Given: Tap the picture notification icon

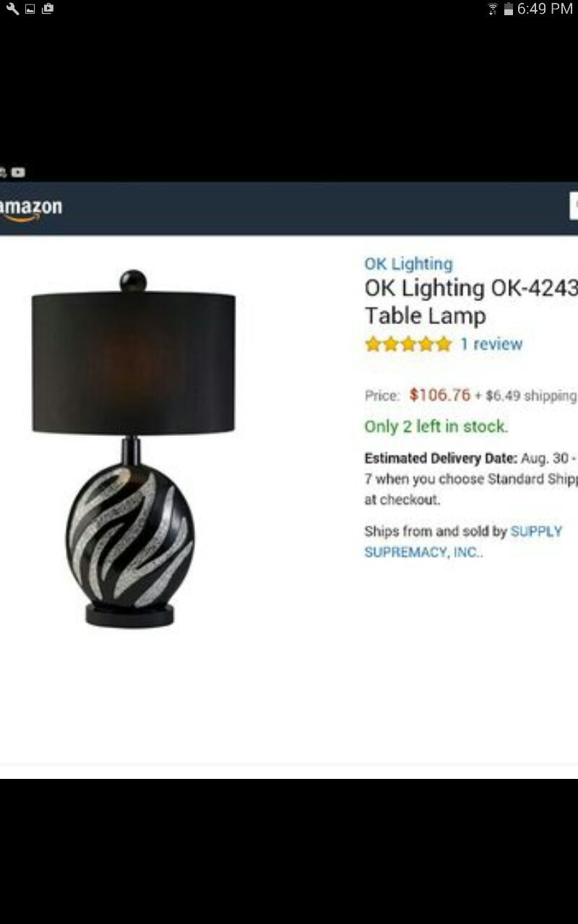Looking at the screenshot, I should tap(30, 9).
